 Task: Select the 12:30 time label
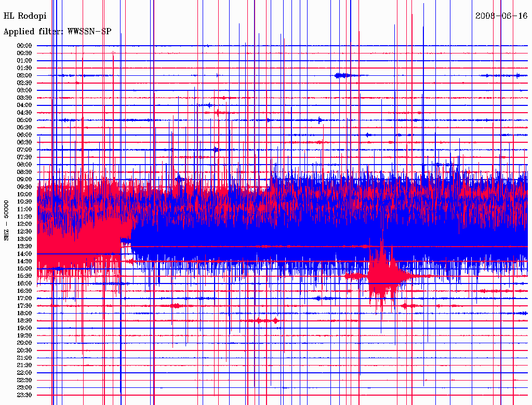tap(24, 232)
